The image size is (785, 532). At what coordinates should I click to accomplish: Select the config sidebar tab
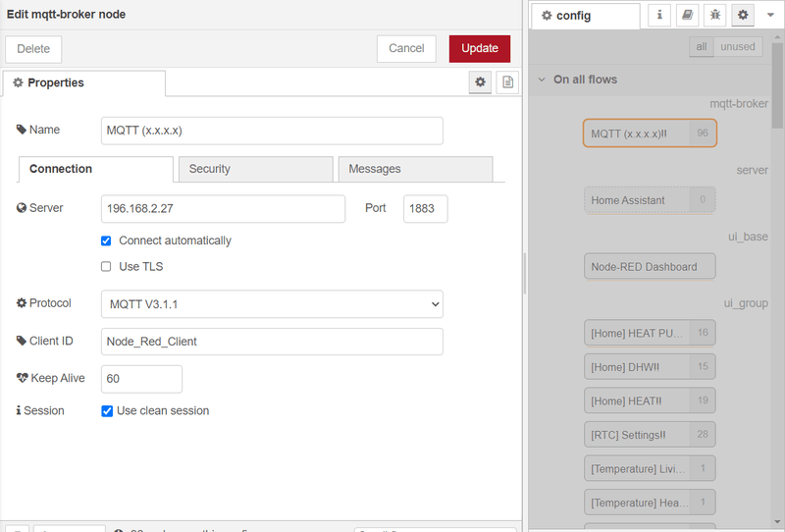point(585,16)
